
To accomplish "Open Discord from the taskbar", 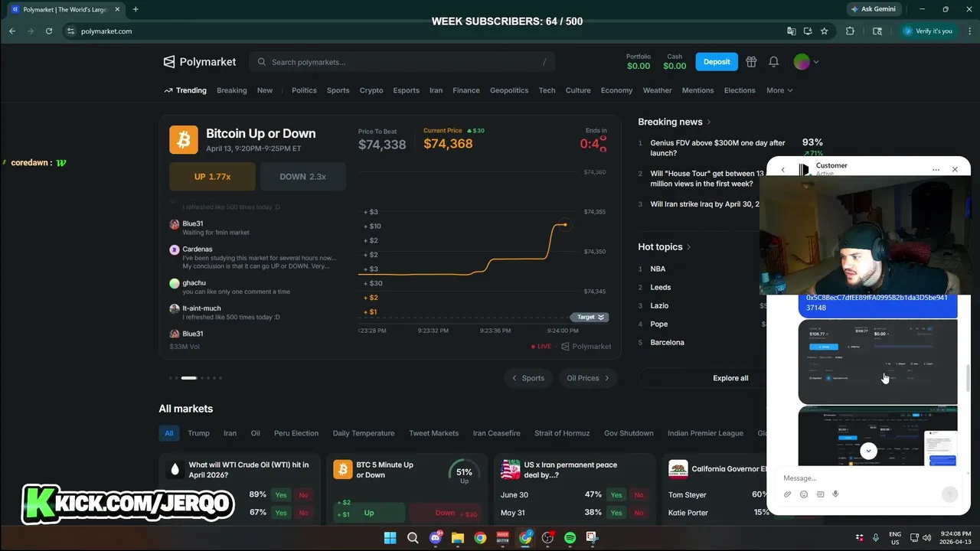I will [436, 538].
